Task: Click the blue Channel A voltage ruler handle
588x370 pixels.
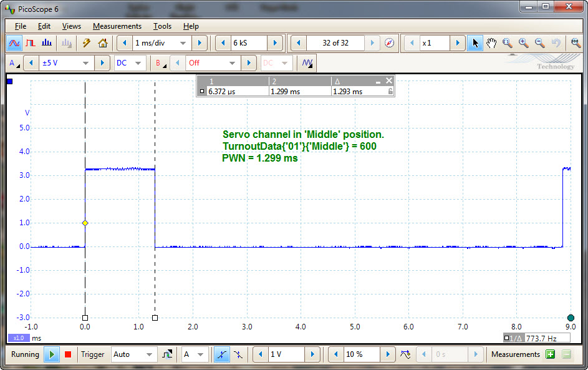Action: [x=10, y=81]
